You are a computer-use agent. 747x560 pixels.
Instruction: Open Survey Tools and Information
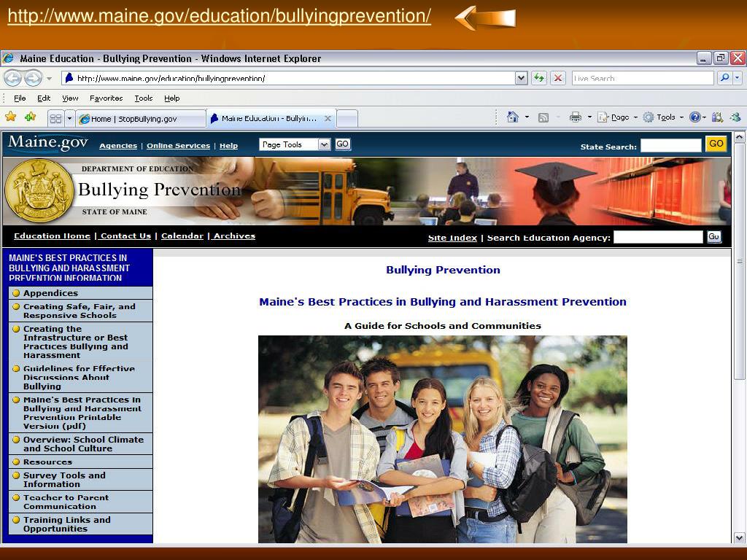coord(81,480)
